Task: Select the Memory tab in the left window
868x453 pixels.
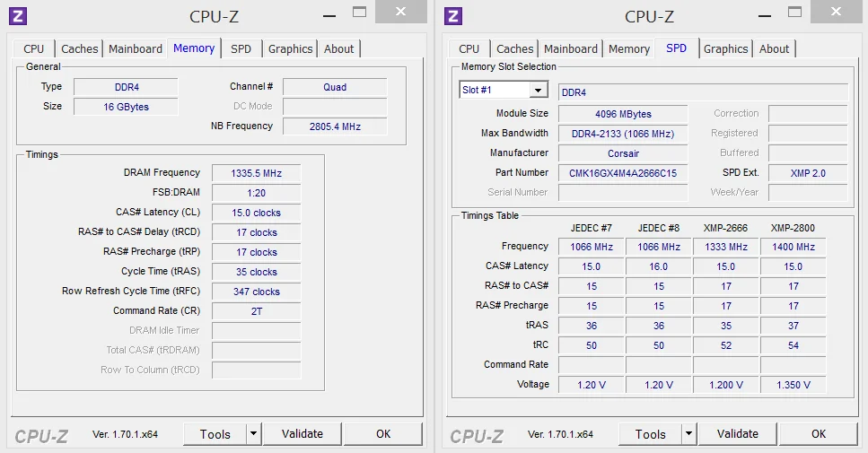Action: pyautogui.click(x=194, y=48)
